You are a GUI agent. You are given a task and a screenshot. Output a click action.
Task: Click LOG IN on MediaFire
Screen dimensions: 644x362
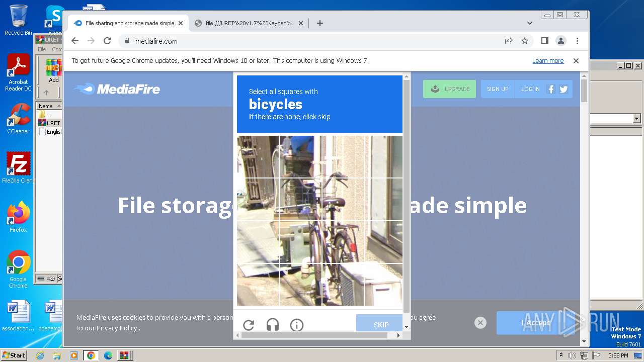530,89
